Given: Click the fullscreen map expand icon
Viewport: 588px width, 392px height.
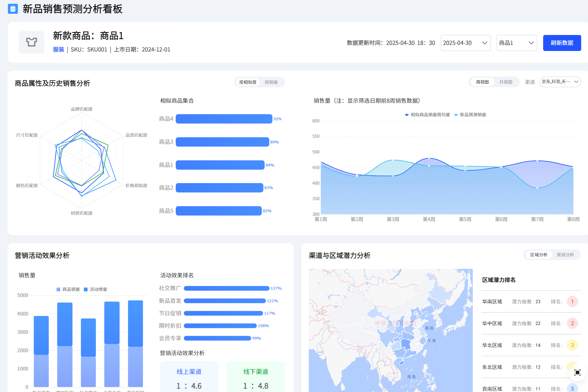Looking at the screenshot, I should point(577,372).
